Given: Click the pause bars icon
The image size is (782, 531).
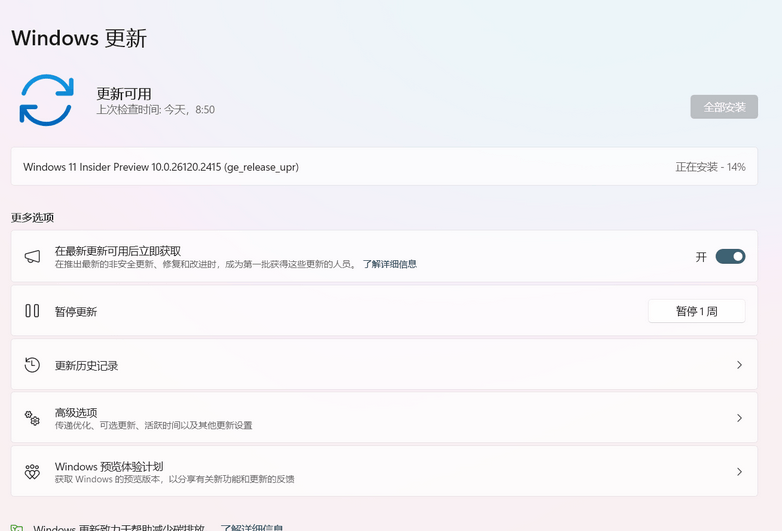Looking at the screenshot, I should 32,311.
